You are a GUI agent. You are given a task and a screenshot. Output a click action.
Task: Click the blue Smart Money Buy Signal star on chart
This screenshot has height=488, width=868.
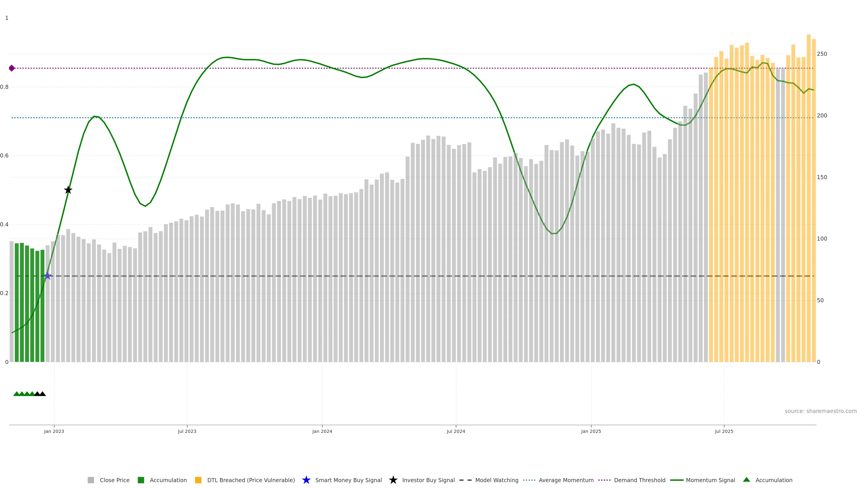point(47,276)
